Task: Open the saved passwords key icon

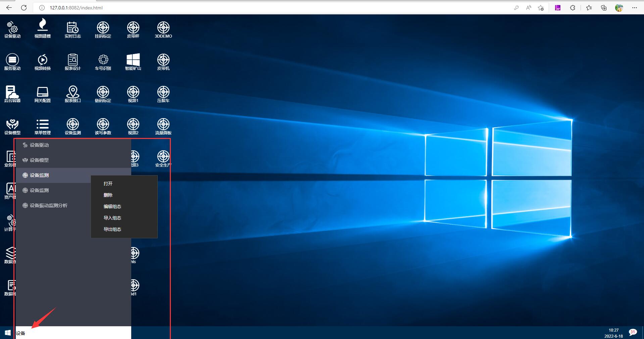Action: click(516, 8)
